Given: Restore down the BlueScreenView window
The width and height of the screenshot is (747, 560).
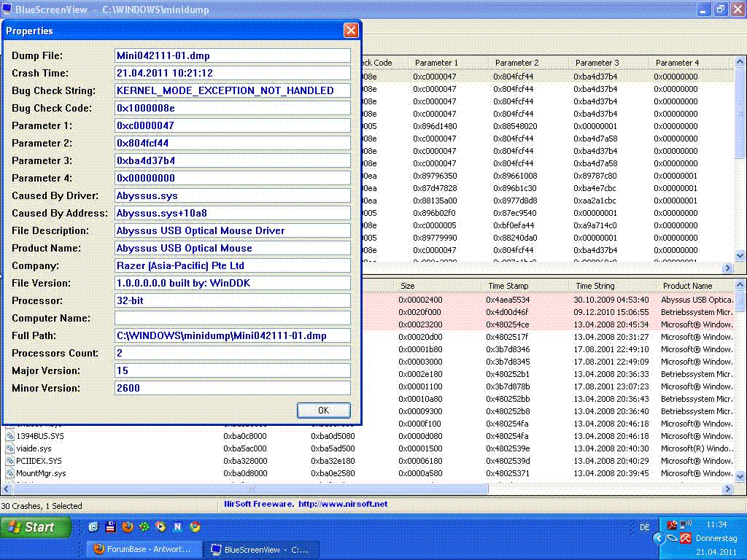Looking at the screenshot, I should click(x=720, y=9).
